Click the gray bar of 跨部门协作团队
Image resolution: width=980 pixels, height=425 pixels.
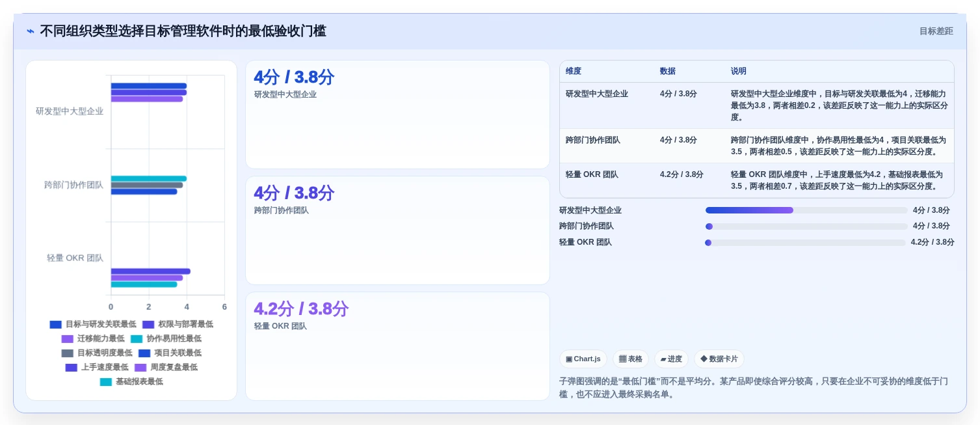[x=147, y=185]
